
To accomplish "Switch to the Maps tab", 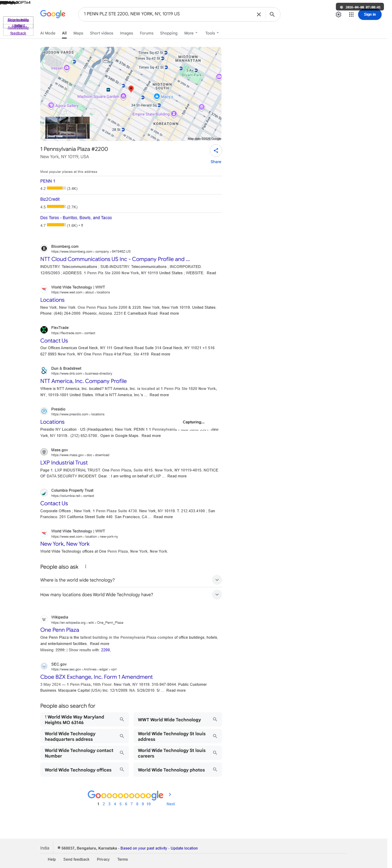I will [x=78, y=33].
